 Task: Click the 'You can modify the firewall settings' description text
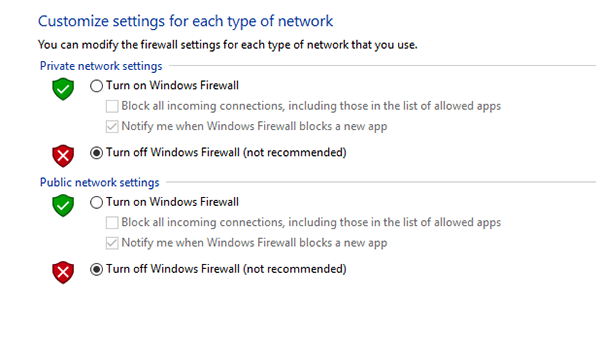tap(228, 45)
